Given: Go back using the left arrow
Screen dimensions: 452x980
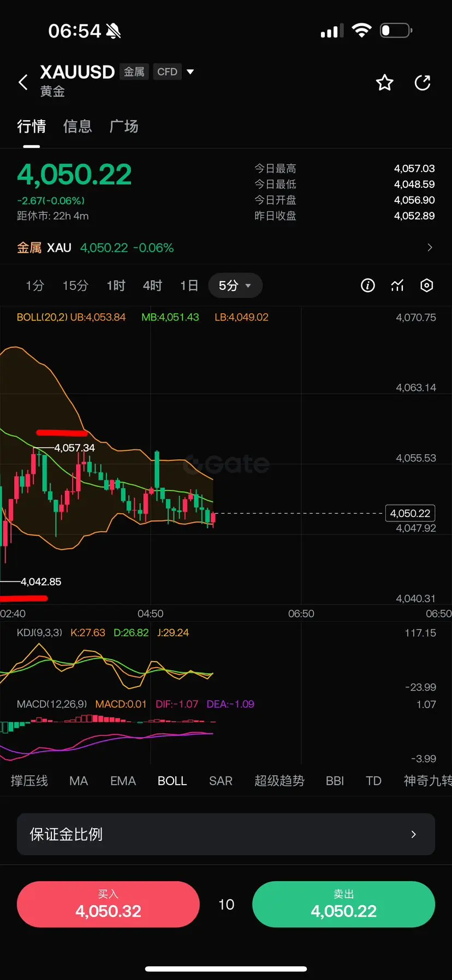Looking at the screenshot, I should tap(23, 82).
